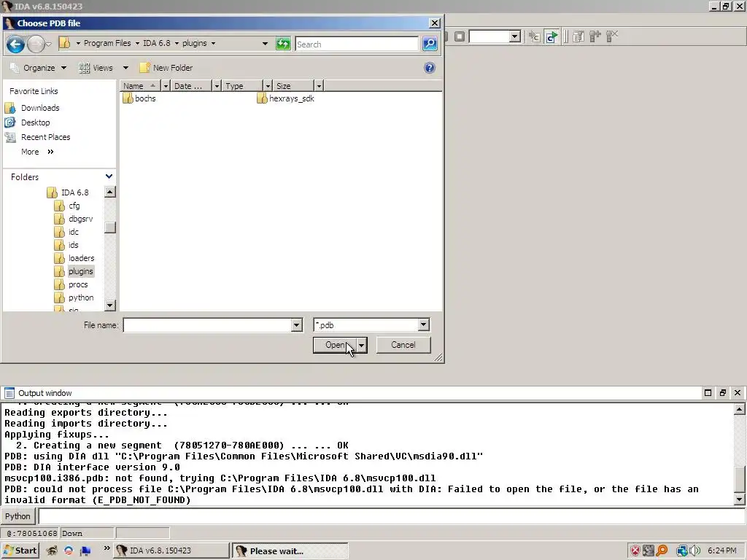Sort by Size column header

click(293, 86)
